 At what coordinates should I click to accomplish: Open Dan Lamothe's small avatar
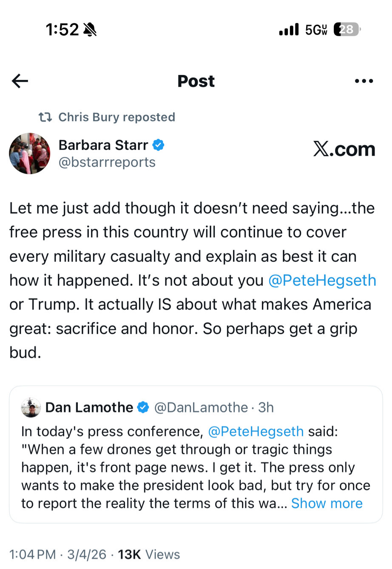click(x=31, y=408)
